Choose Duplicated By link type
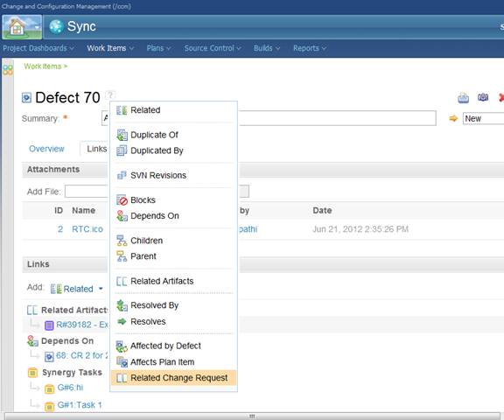The width and height of the screenshot is (504, 420). point(173,150)
